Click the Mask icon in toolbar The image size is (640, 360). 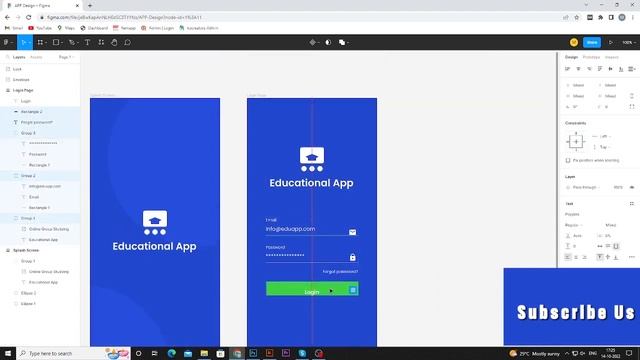(328, 42)
